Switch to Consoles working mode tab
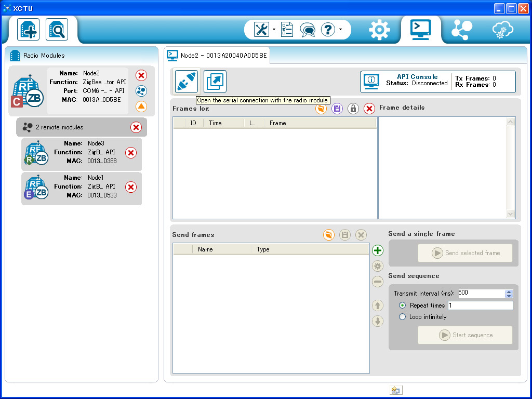The image size is (532, 399). [x=420, y=30]
